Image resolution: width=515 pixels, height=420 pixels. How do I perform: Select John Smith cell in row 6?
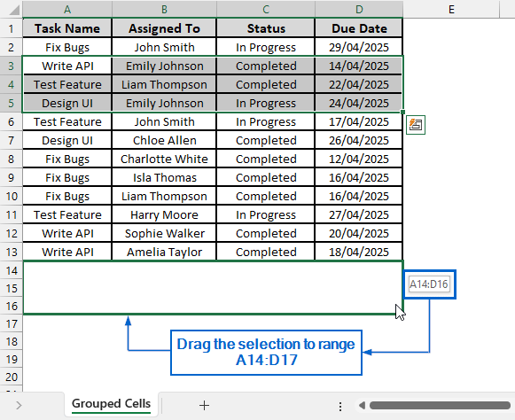(x=164, y=121)
